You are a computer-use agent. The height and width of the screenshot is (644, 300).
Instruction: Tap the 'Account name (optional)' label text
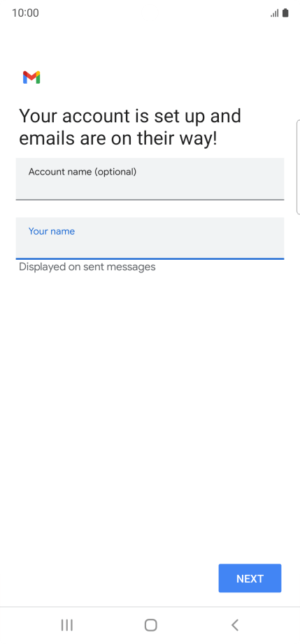tap(83, 172)
